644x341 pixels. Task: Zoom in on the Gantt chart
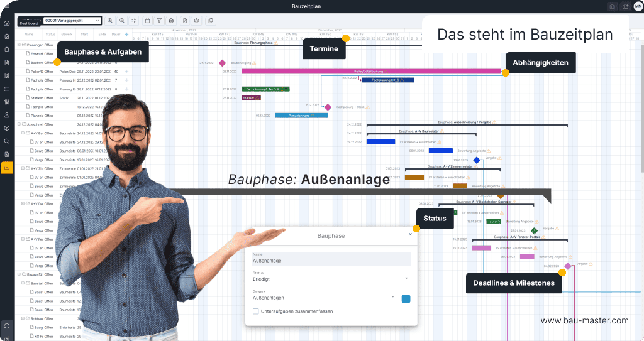pos(110,21)
